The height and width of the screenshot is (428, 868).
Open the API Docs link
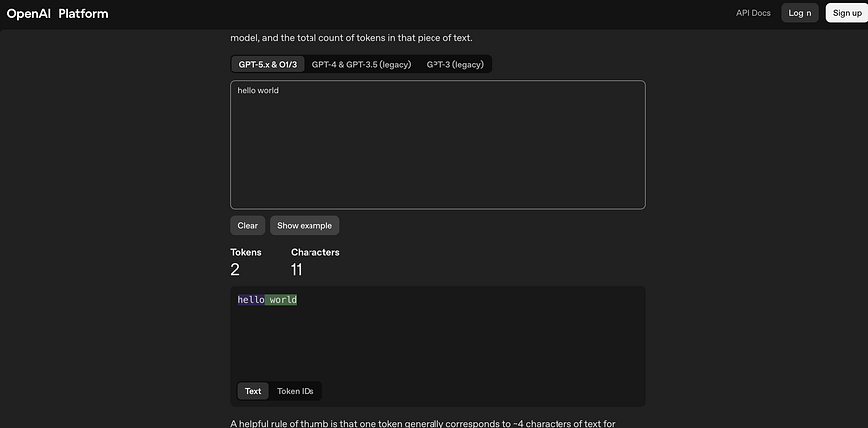(x=753, y=13)
